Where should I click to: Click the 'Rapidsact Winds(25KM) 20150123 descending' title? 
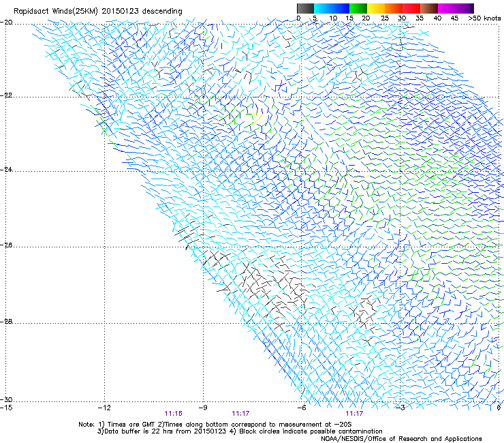pos(97,12)
